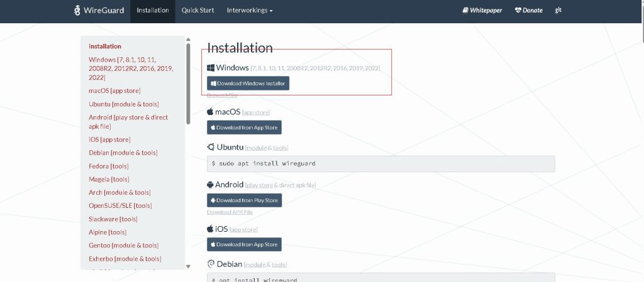The height and width of the screenshot is (282, 644).
Task: Click the sidebar scrollbar thumb
Action: (188, 84)
